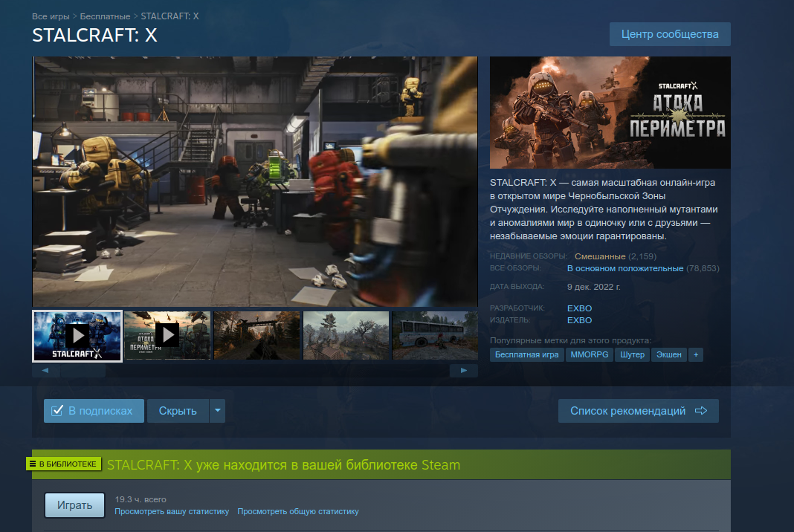
Task: Open Просмотреть общую статистику link
Action: click(297, 512)
